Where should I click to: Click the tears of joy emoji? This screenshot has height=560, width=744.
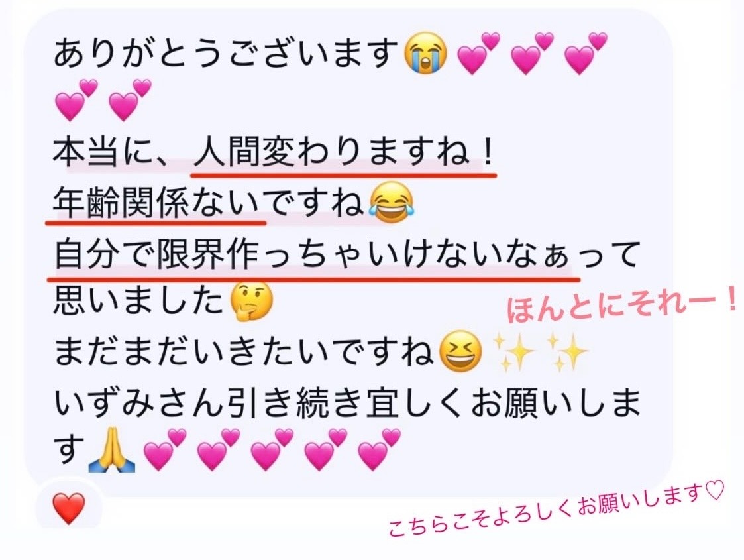(x=392, y=203)
